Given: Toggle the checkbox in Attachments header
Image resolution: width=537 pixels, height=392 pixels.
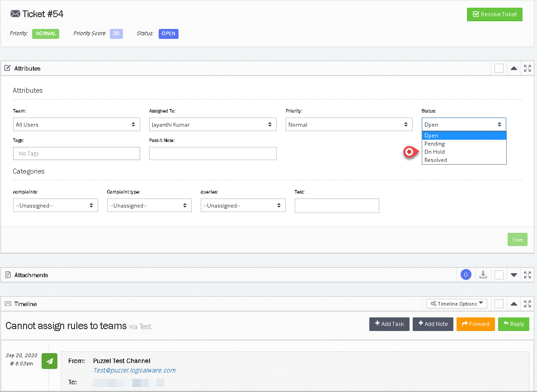Looking at the screenshot, I should pos(499,275).
